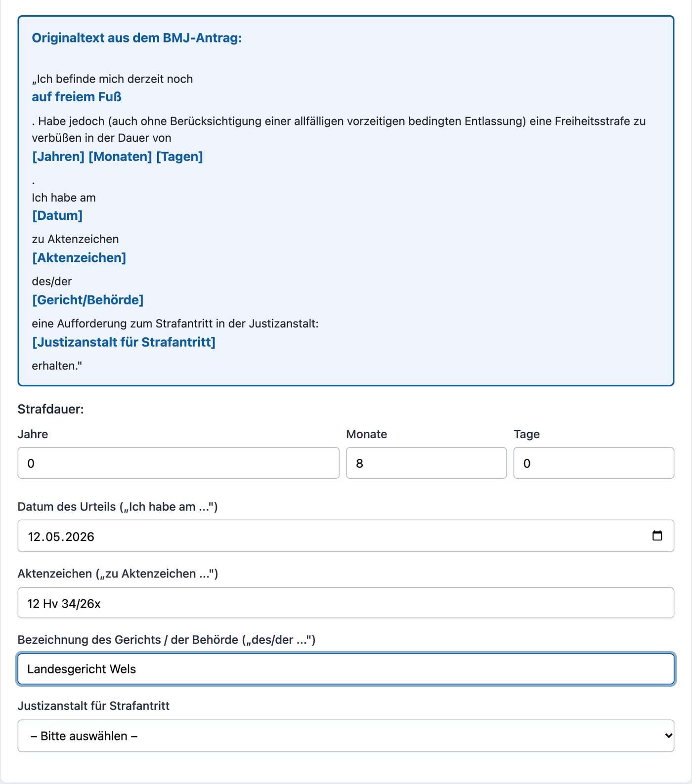This screenshot has width=692, height=784.
Task: Focus the Tage input field
Action: (x=594, y=463)
